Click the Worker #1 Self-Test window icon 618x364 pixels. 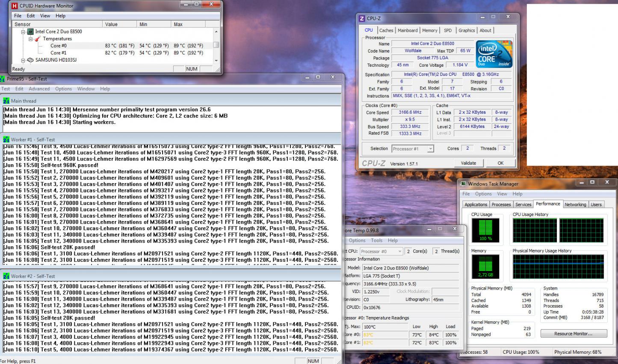(6, 139)
